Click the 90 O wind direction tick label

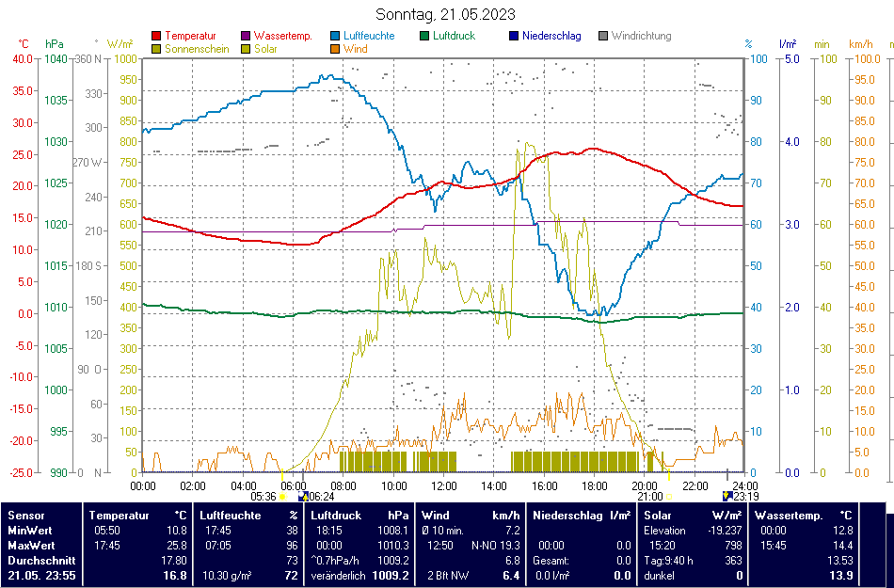click(89, 369)
